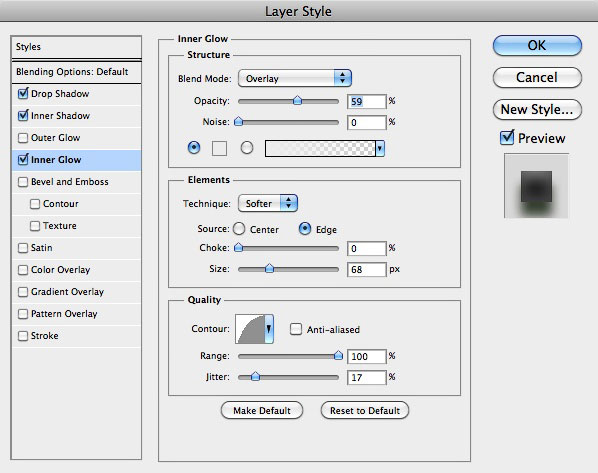Viewport: 598px width, 473px height.
Task: Open Blending Options: Default
Action: 76,72
